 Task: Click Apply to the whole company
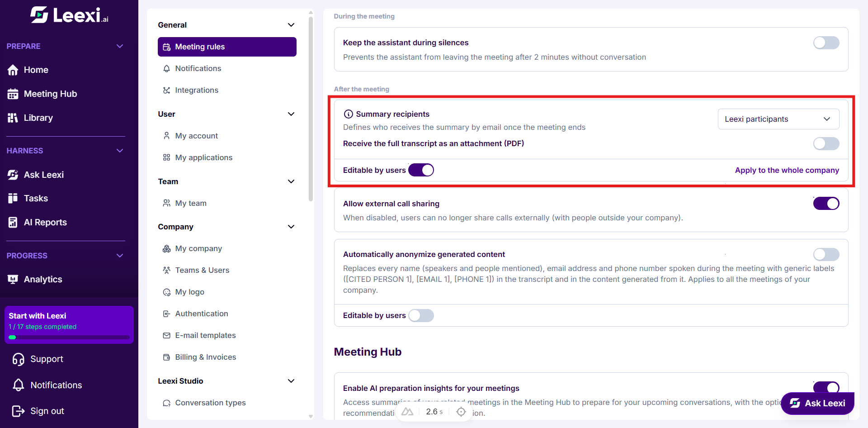(x=787, y=170)
